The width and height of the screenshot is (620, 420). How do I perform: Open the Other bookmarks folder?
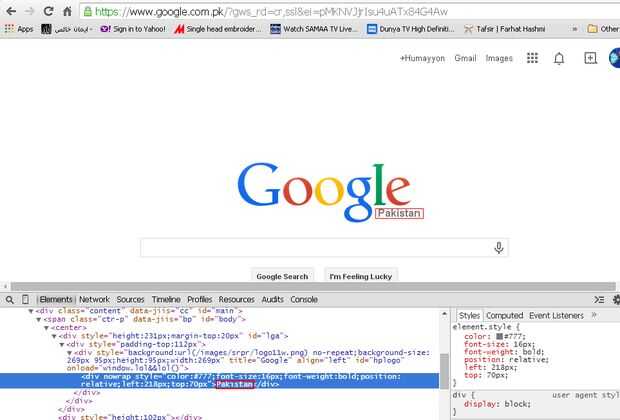[x=603, y=29]
